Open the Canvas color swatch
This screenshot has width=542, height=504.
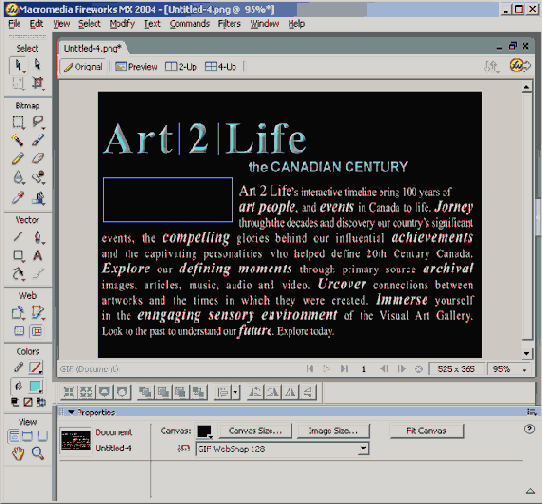click(204, 431)
